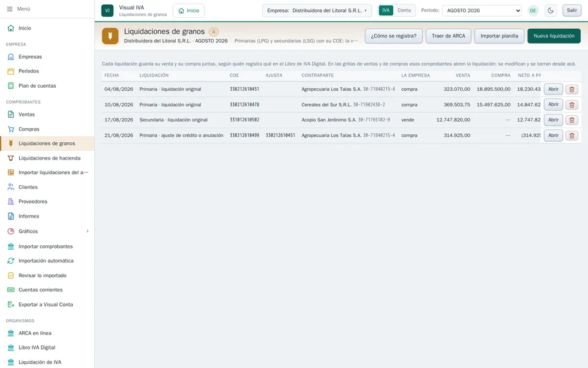Toggle dark mode moon icon
The width and height of the screenshot is (588, 368).
click(x=551, y=10)
